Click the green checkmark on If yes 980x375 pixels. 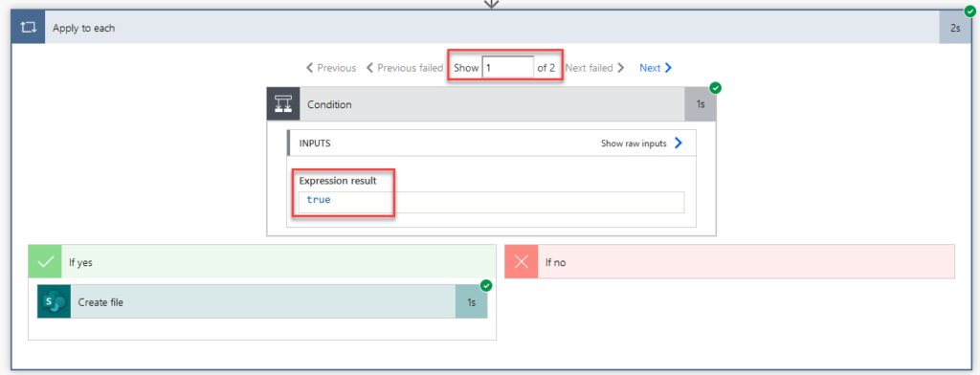pos(45,262)
